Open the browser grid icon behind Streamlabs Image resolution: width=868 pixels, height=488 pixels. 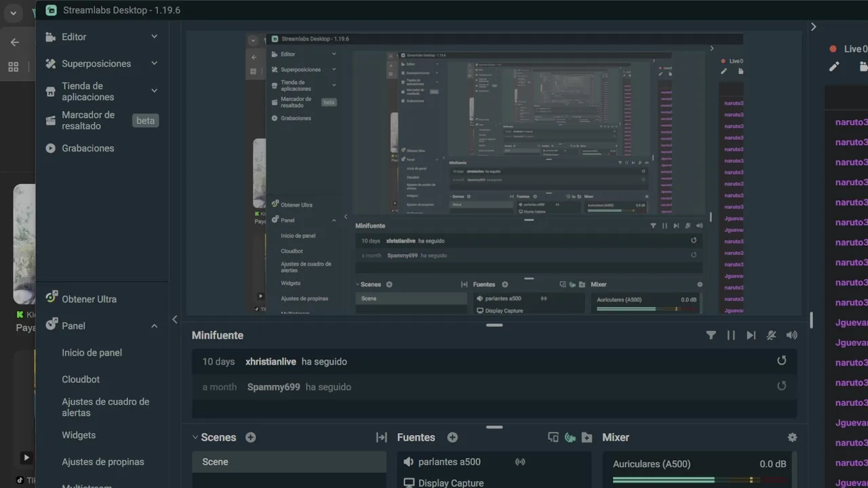[13, 67]
